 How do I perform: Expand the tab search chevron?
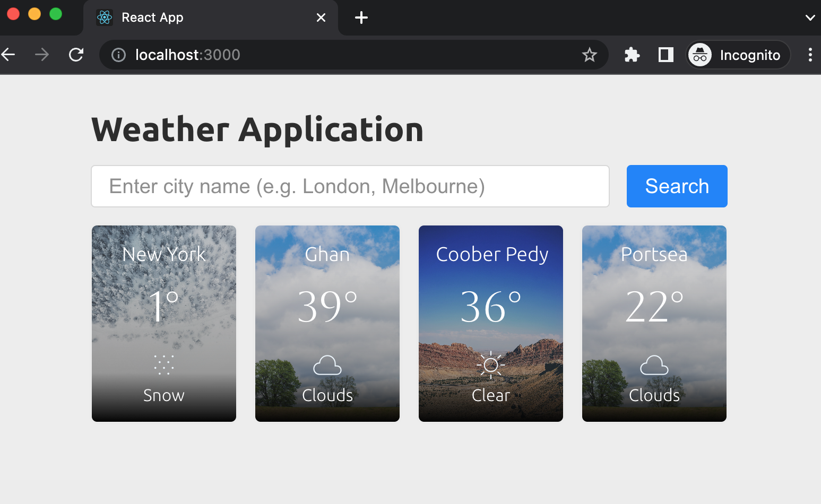point(810,18)
